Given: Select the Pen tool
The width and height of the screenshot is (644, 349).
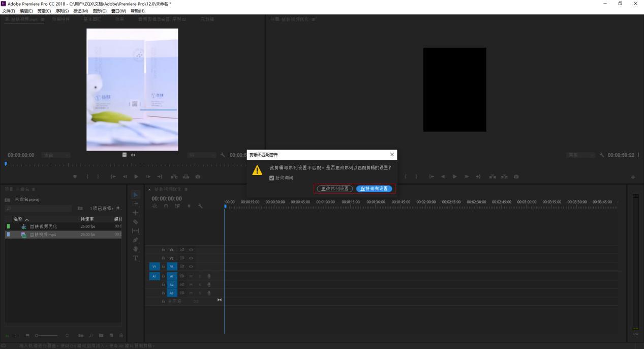Looking at the screenshot, I should coord(136,240).
